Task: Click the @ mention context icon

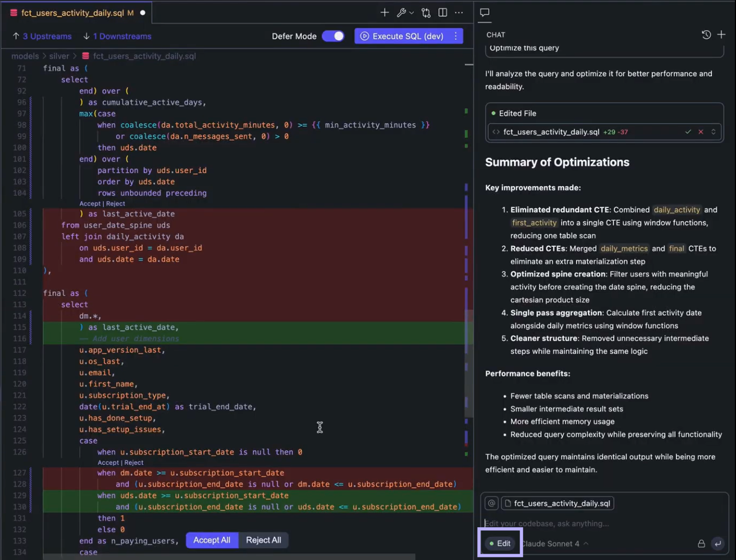Action: (491, 504)
